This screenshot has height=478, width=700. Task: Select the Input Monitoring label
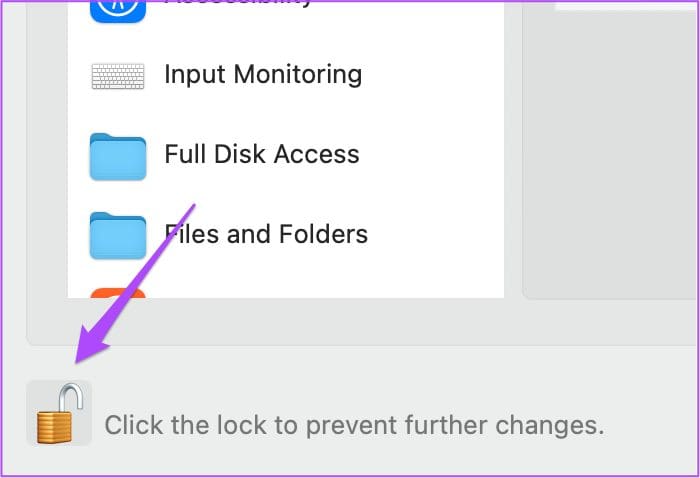pyautogui.click(x=262, y=74)
